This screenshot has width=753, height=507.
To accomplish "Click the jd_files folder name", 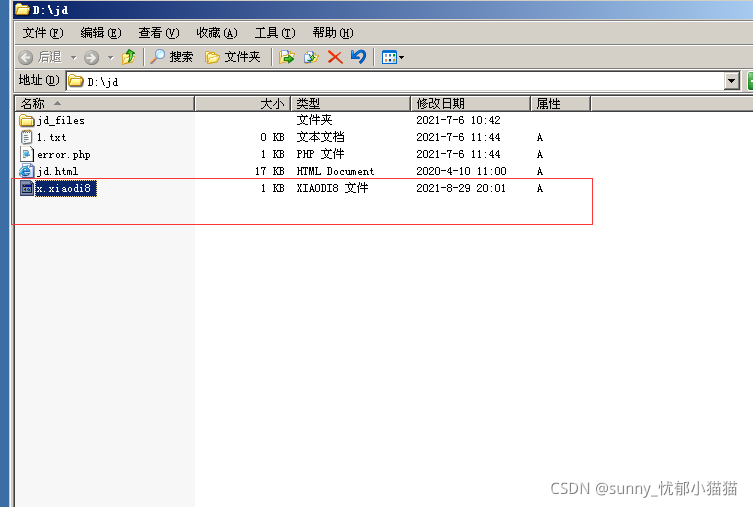I will click(61, 120).
